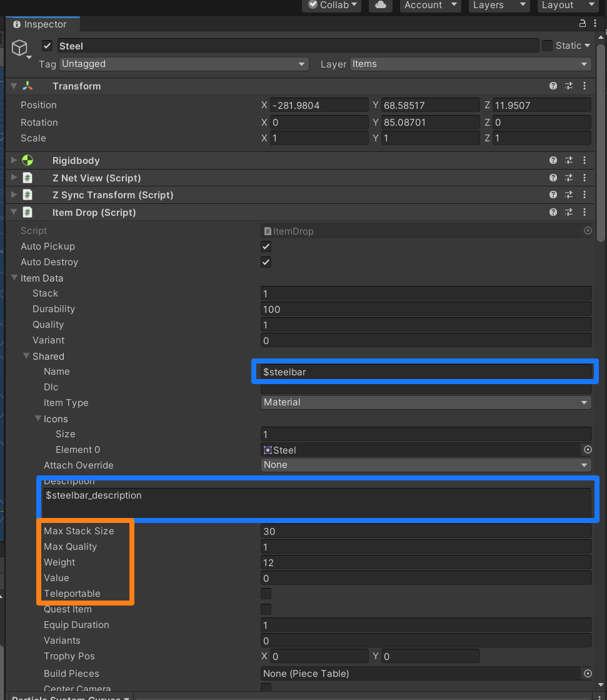Open Item Type Material dropdown
This screenshot has width=607, height=700.
(x=426, y=402)
